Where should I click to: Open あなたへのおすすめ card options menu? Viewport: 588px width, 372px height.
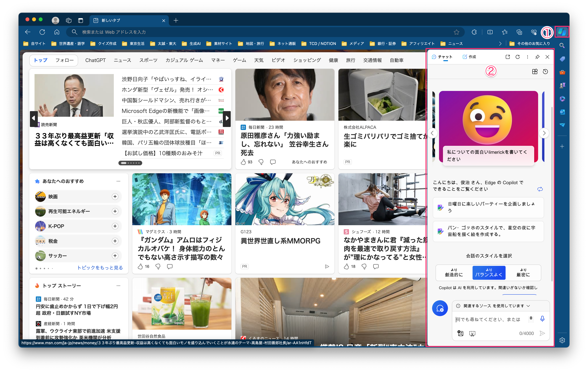118,181
